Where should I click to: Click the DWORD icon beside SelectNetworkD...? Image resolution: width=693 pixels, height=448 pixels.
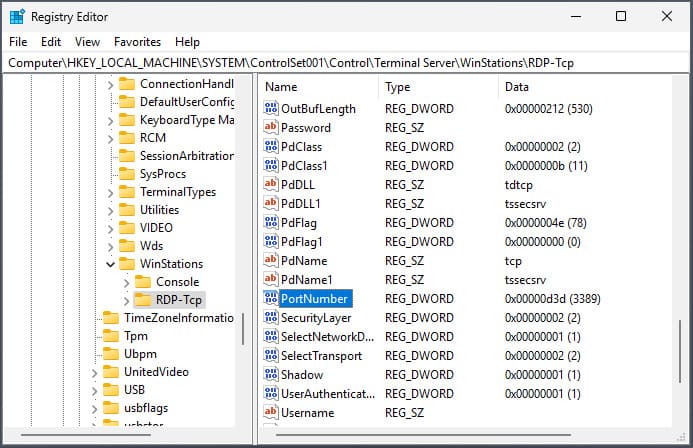pos(270,336)
